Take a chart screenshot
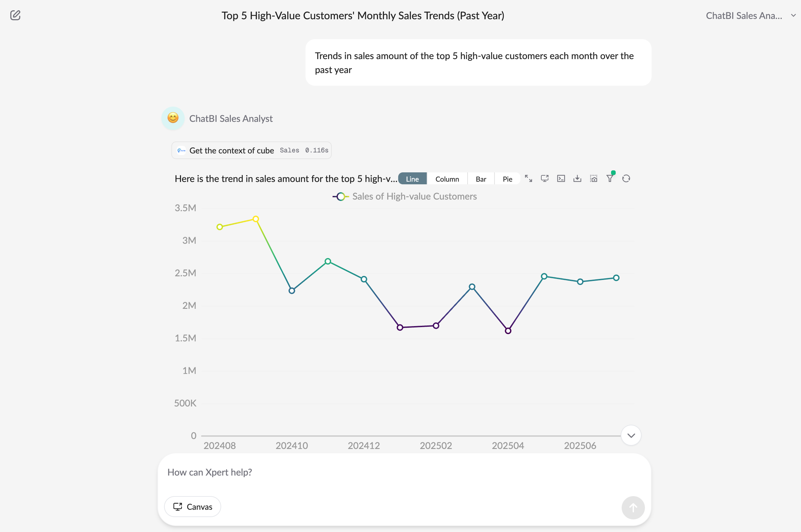This screenshot has height=532, width=801. coord(593,178)
